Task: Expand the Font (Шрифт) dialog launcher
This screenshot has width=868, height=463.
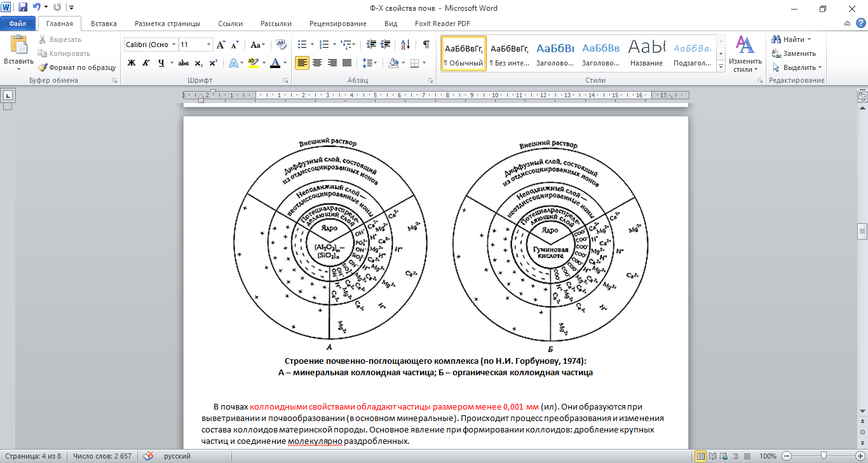Action: tap(285, 81)
